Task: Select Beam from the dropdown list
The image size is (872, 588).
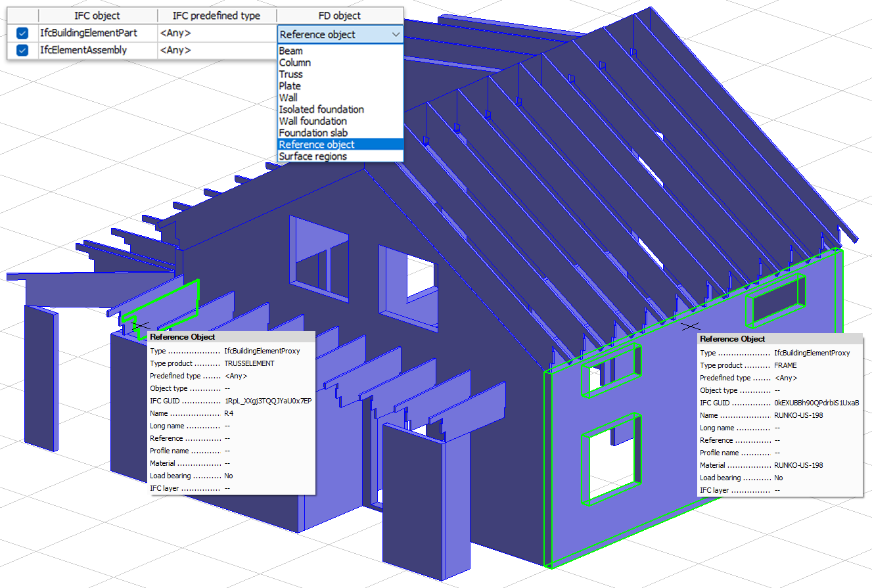Action: 291,51
